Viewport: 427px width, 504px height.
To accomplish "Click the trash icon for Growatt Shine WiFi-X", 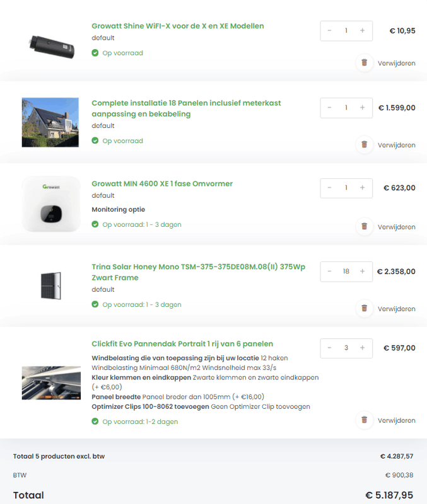I will (365, 63).
